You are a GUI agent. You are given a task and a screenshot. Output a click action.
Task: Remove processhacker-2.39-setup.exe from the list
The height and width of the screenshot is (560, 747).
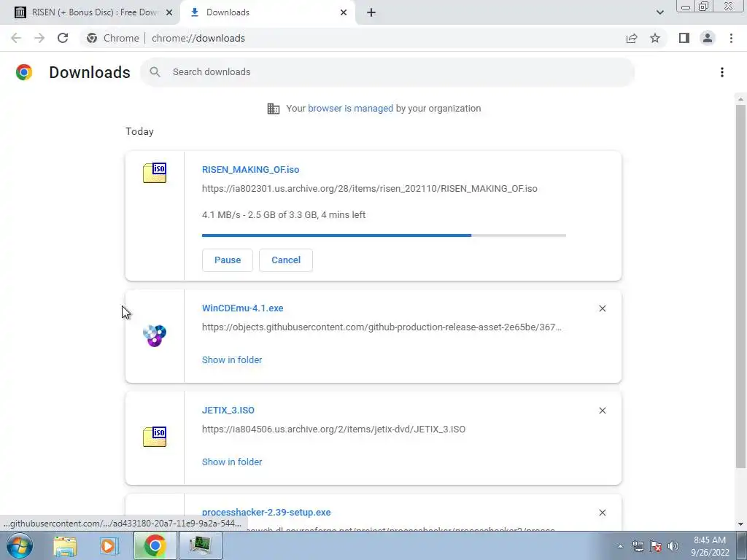click(602, 513)
